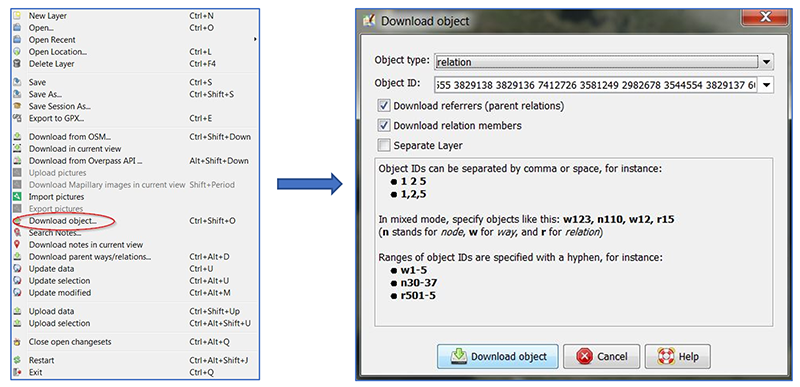The width and height of the screenshot is (800, 387).
Task: Uncheck Download referrers (parent relations)
Action: [x=384, y=106]
